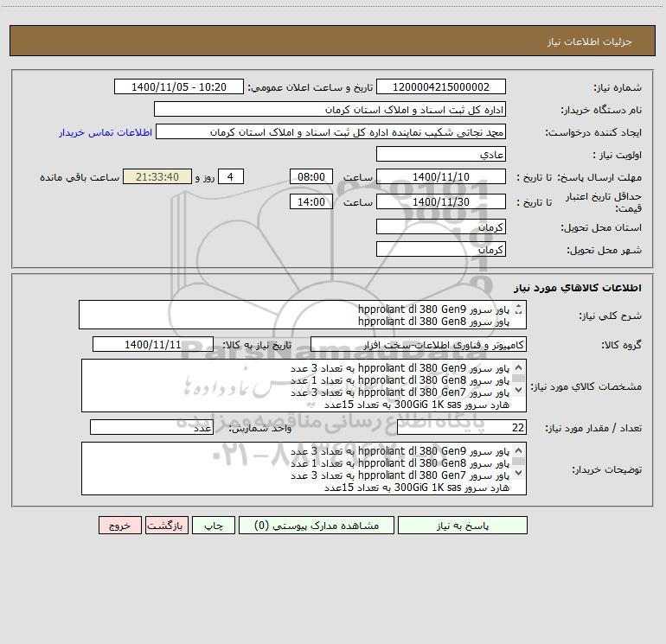
Task: Click the goods group field
Action: [419, 344]
